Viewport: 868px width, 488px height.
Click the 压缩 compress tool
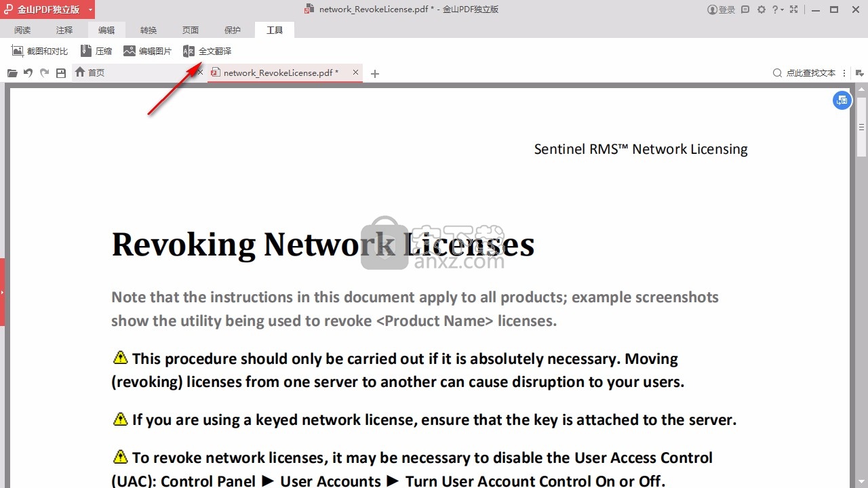96,52
